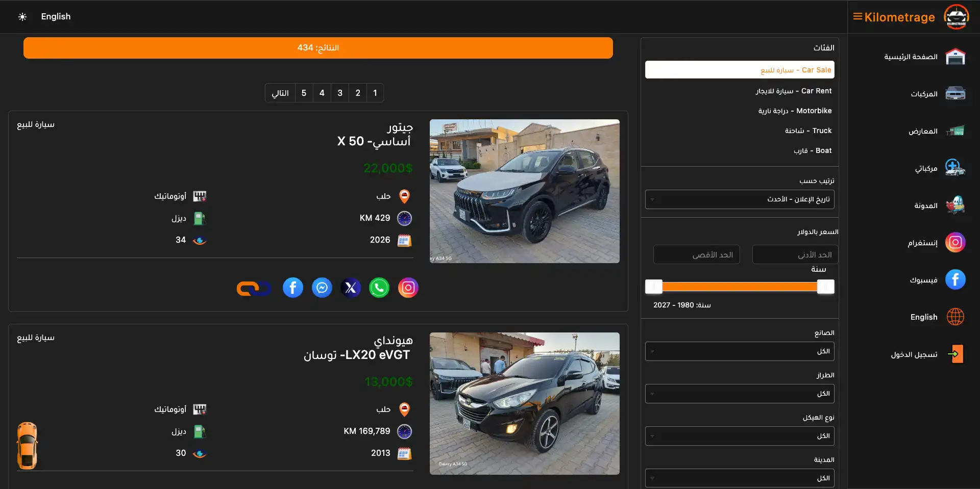Go to results page 2

click(x=358, y=93)
